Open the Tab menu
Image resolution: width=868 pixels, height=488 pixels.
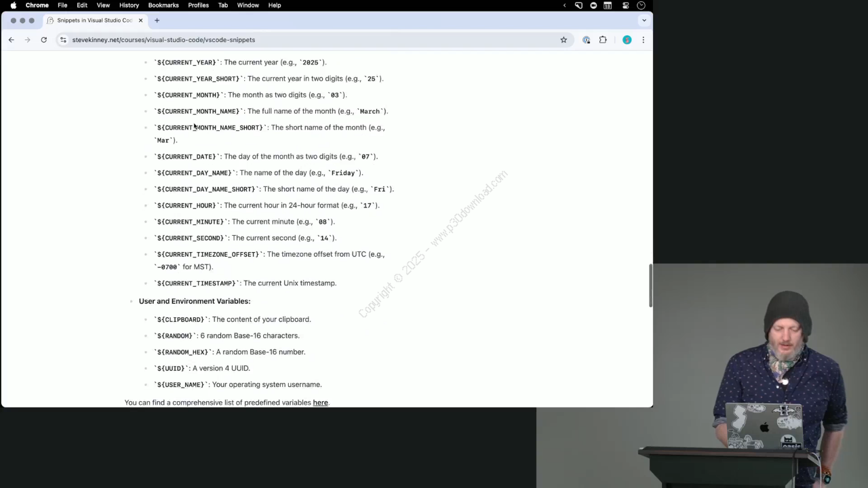(x=222, y=5)
